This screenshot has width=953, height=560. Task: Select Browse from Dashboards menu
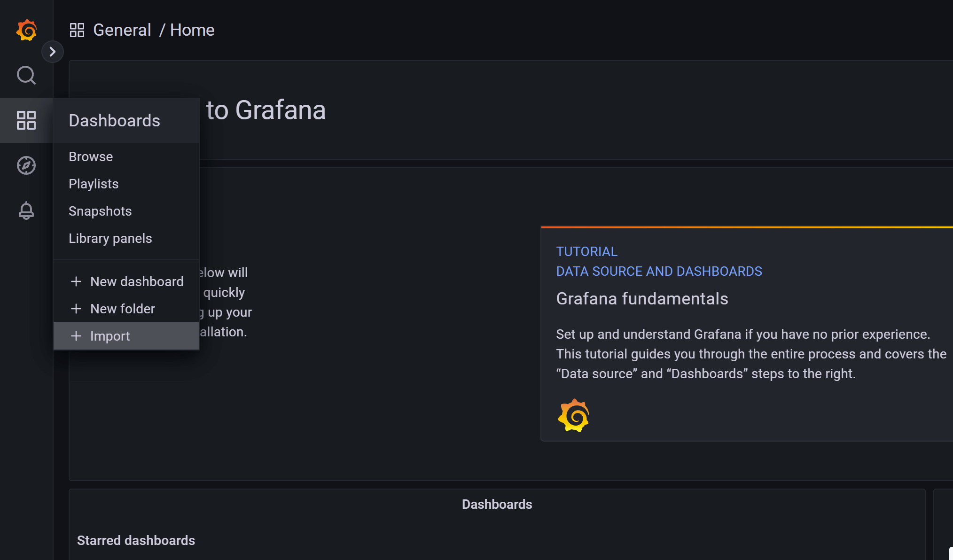(90, 156)
